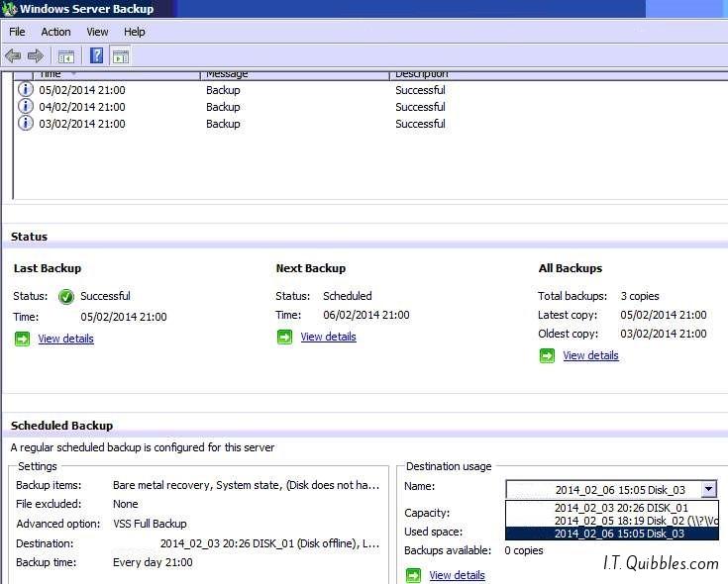
Task: Click Destination value with 'Disk offline'
Action: pyautogui.click(x=269, y=543)
